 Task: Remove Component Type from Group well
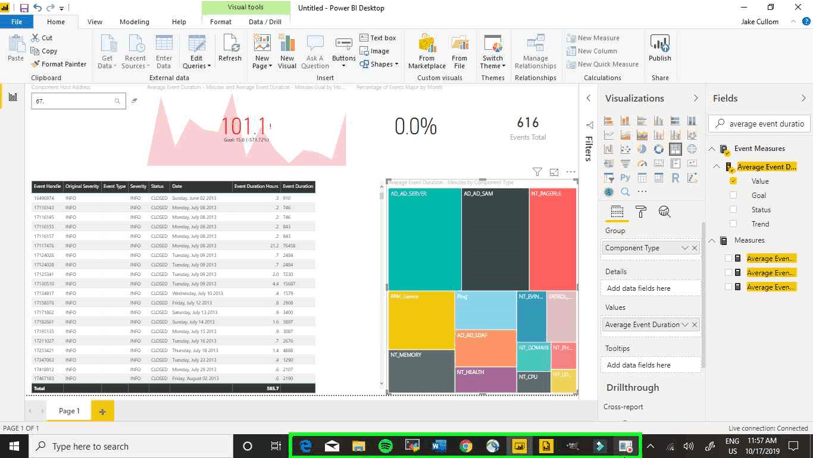click(x=694, y=248)
